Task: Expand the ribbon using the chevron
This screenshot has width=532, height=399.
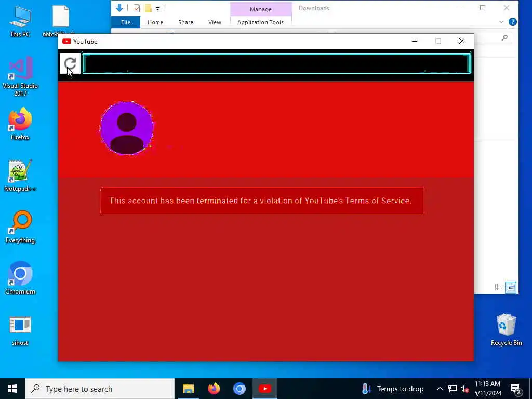Action: pos(501,22)
